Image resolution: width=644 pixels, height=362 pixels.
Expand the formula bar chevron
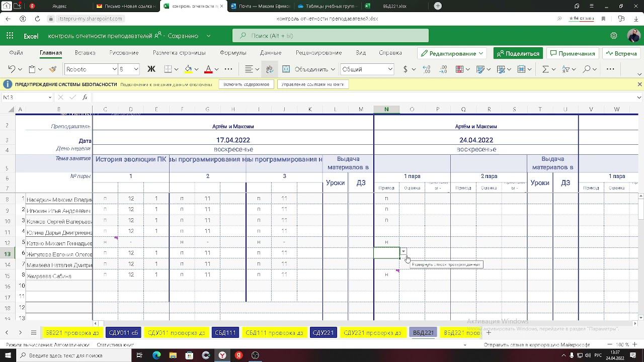pyautogui.click(x=639, y=97)
